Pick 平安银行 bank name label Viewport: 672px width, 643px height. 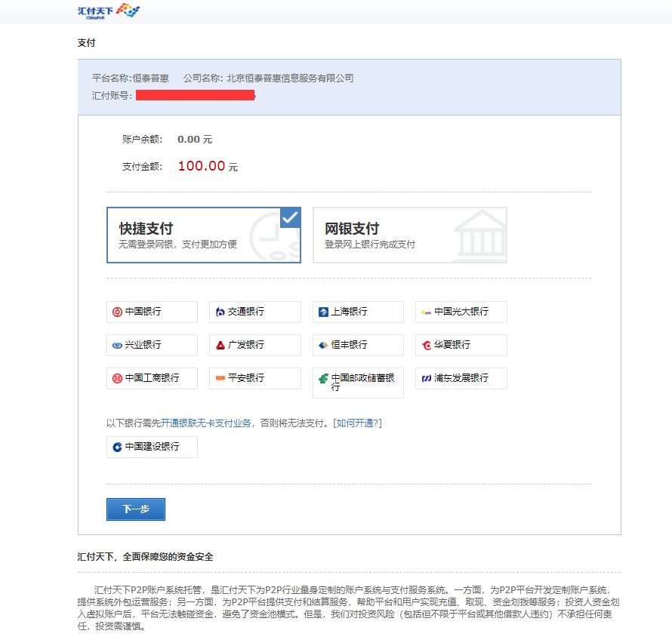246,378
